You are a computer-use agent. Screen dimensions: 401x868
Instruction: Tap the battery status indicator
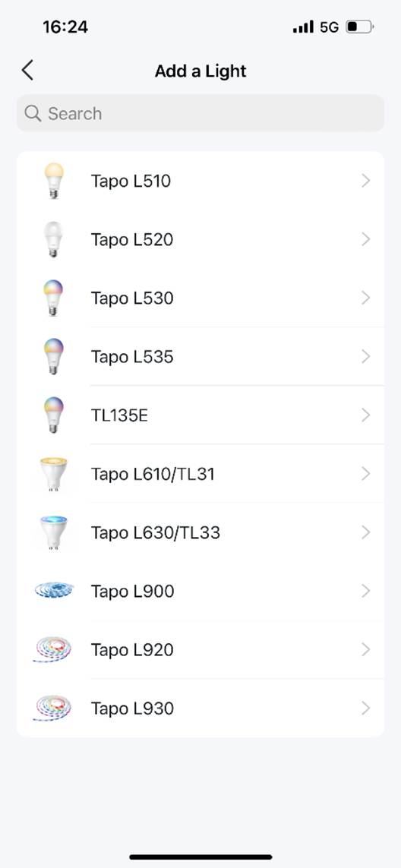point(360,27)
